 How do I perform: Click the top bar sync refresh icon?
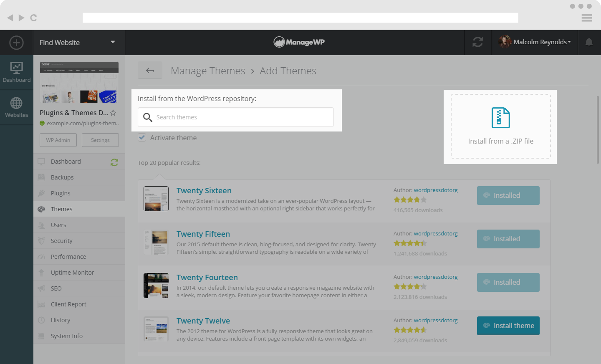[x=478, y=42]
